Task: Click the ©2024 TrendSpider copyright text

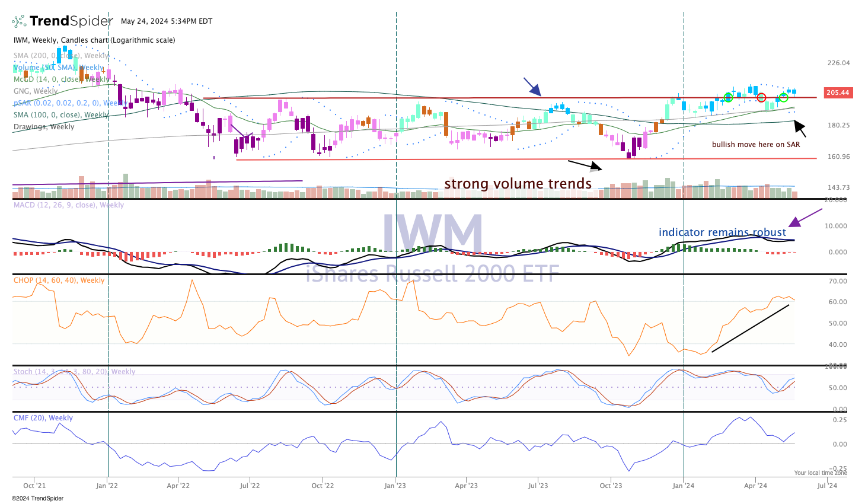Action: click(37, 499)
